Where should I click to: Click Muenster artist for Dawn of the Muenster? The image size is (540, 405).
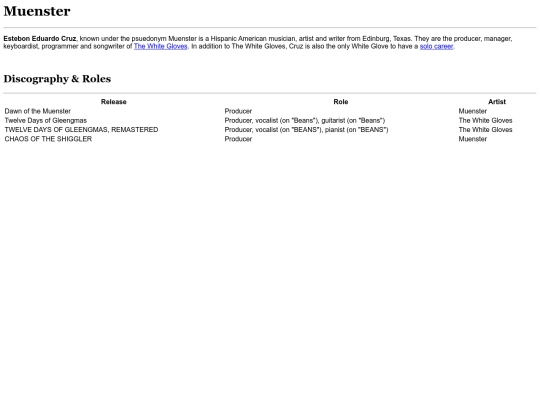(x=473, y=111)
